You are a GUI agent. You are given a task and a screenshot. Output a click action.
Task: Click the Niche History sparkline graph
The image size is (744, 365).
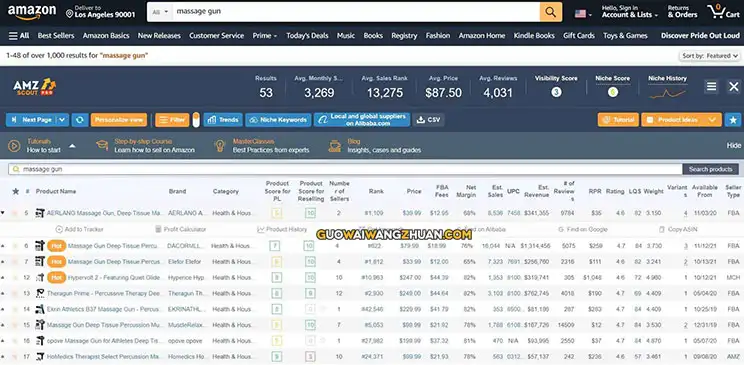pyautogui.click(x=667, y=93)
